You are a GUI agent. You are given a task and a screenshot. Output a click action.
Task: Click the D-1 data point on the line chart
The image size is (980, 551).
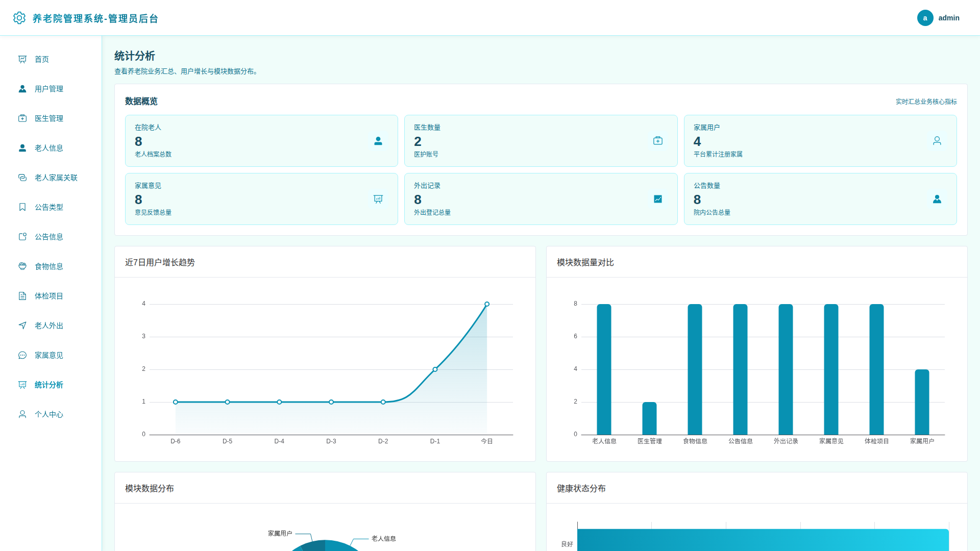[435, 369]
